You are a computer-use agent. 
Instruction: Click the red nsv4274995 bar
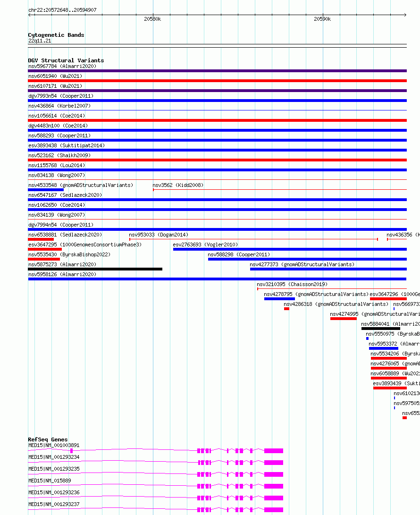pyautogui.click(x=344, y=319)
